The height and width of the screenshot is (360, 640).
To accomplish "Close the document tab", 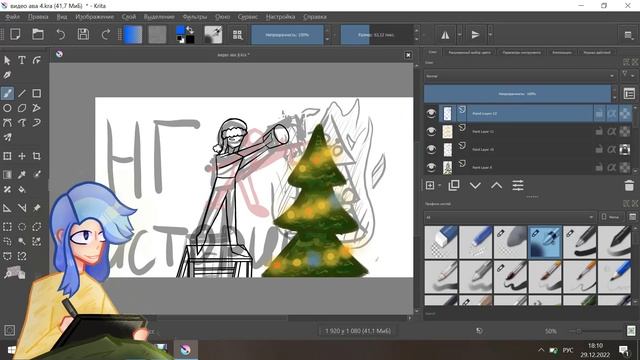I will (408, 55).
